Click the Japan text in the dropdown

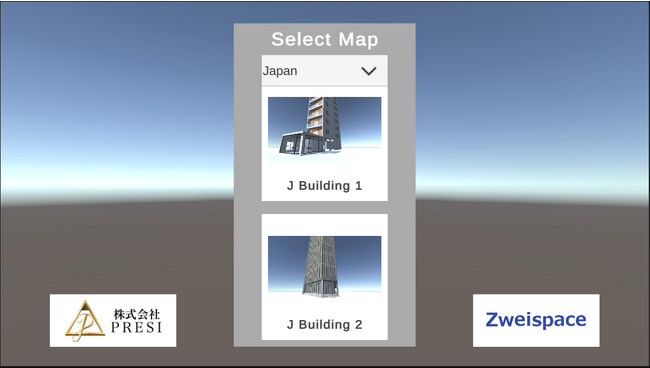280,71
